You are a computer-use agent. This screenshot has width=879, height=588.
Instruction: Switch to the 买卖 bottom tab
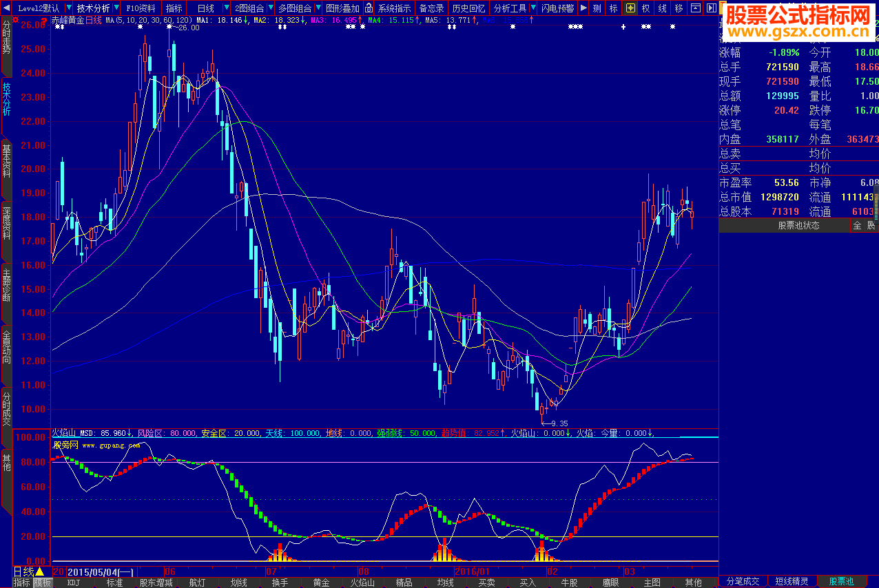click(487, 582)
